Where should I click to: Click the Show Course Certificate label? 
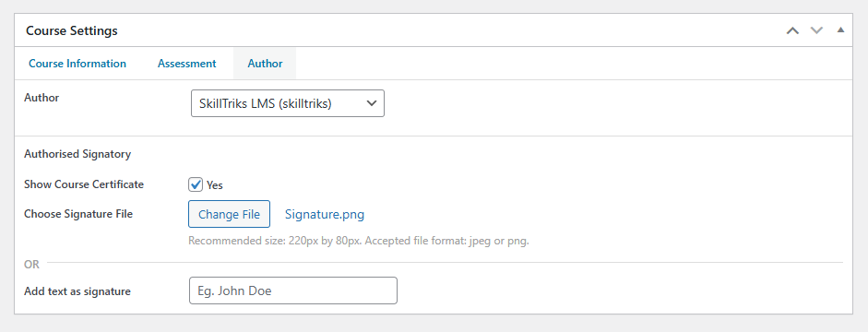point(84,184)
